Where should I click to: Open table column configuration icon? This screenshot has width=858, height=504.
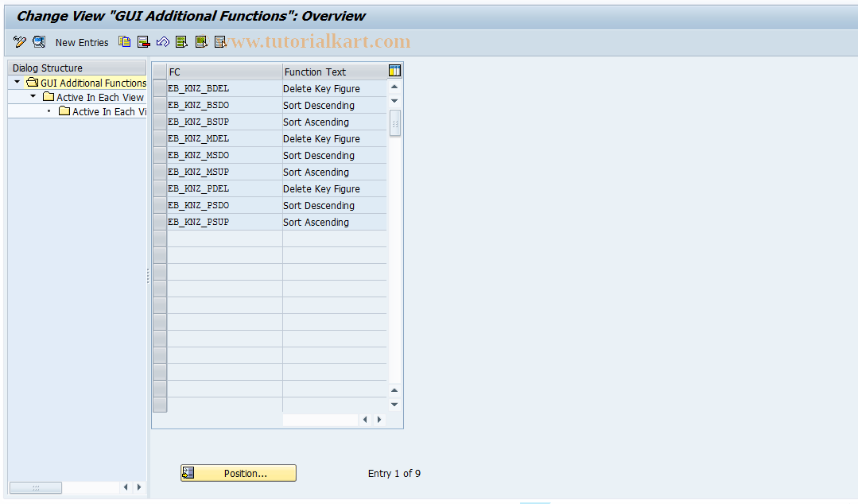pyautogui.click(x=394, y=71)
